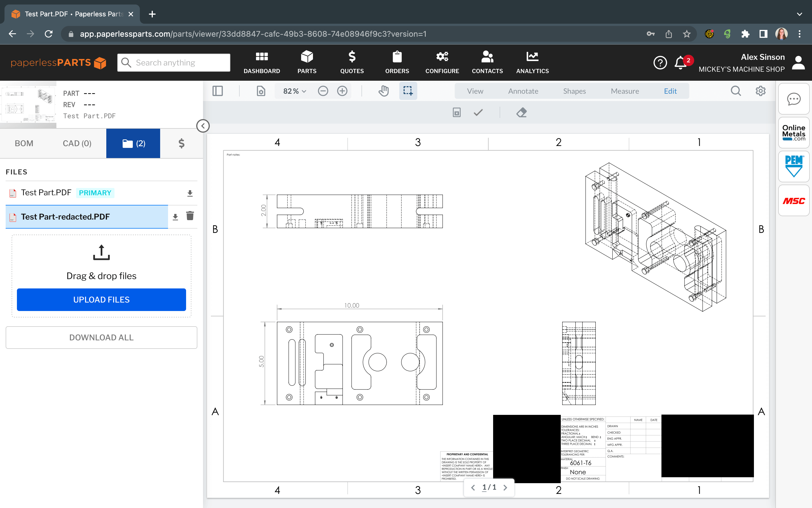Click the page number 1/1 field
Screen dimensions: 812x508
coord(489,487)
